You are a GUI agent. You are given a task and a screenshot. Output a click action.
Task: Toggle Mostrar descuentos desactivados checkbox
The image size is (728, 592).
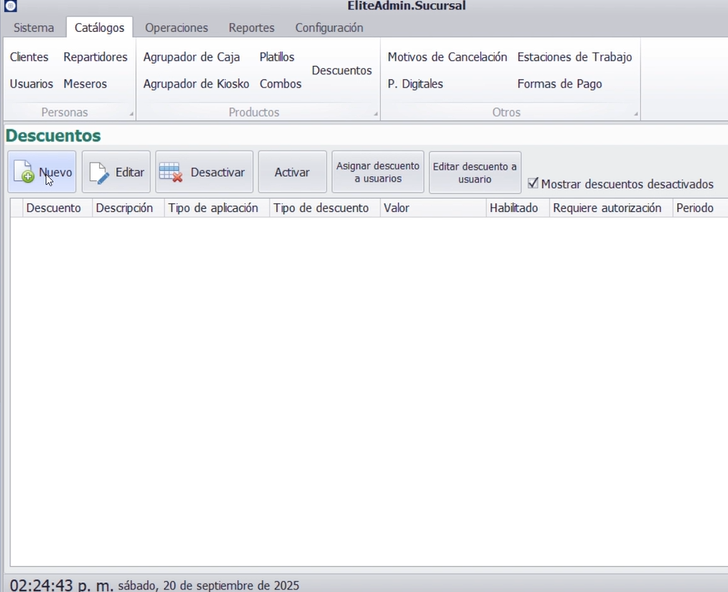[533, 184]
